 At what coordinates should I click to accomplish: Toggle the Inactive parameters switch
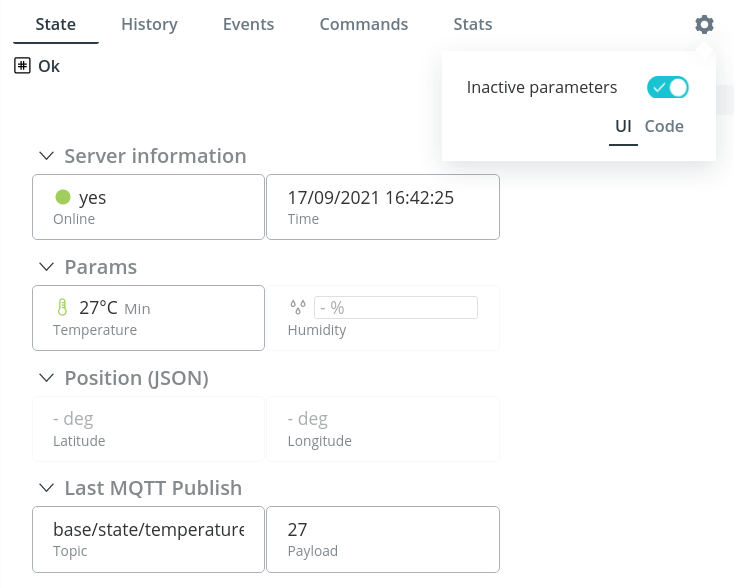click(x=667, y=87)
